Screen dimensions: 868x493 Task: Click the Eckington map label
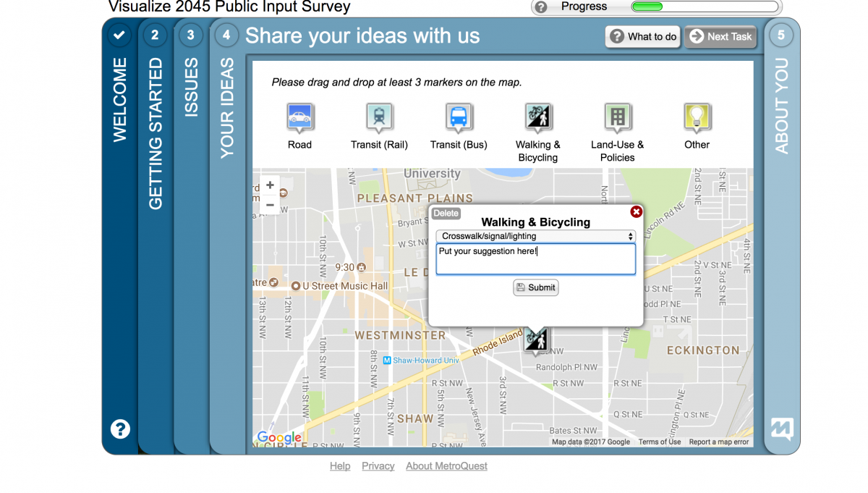point(703,350)
